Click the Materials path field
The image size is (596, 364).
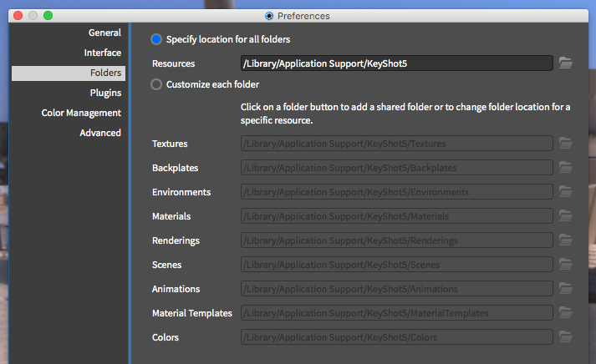397,216
